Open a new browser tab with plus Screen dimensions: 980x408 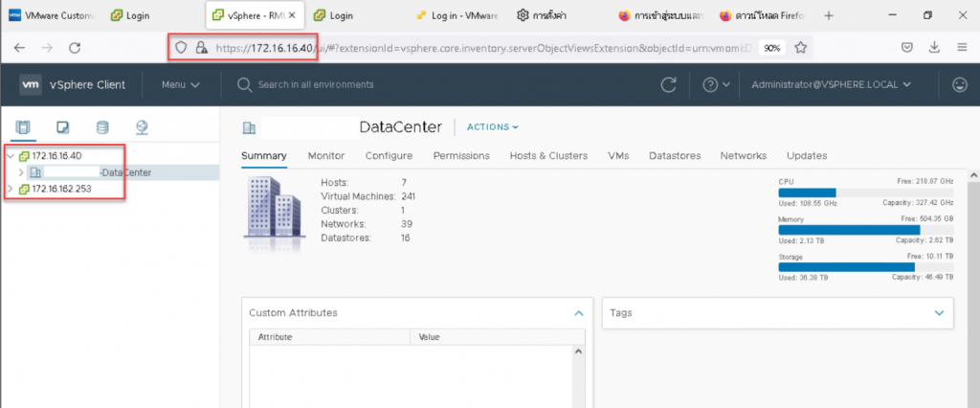pyautogui.click(x=829, y=15)
